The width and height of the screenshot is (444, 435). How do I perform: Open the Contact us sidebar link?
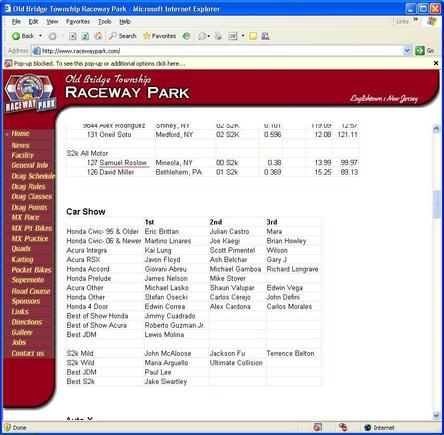[28, 353]
